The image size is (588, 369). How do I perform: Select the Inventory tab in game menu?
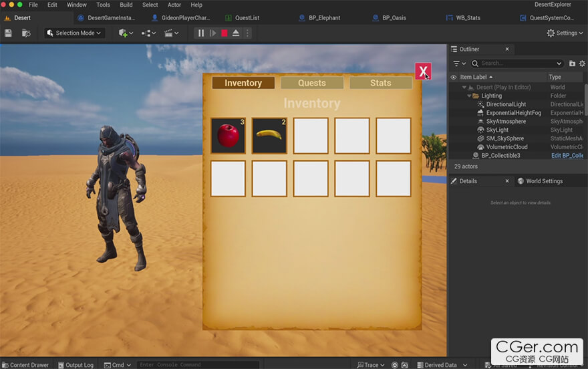pyautogui.click(x=243, y=83)
